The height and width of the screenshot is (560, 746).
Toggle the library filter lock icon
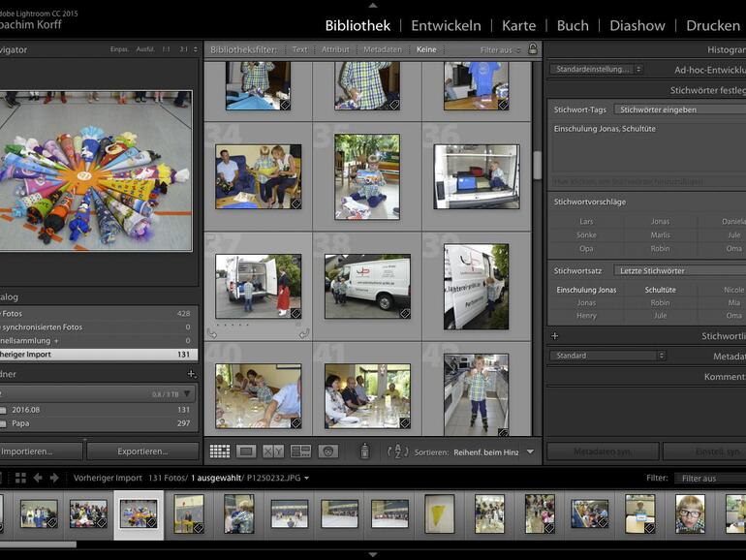pyautogui.click(x=532, y=48)
